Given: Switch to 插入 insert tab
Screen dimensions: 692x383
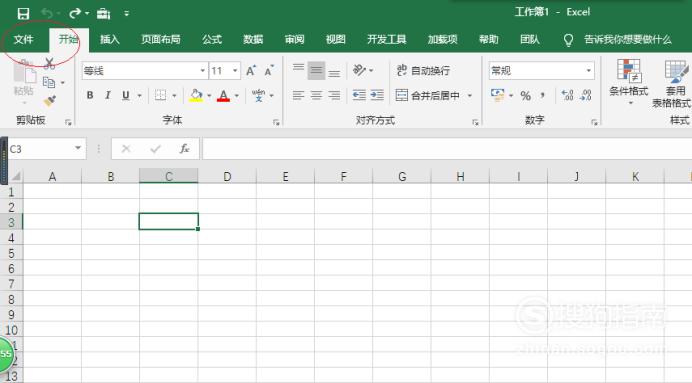Looking at the screenshot, I should 109,40.
